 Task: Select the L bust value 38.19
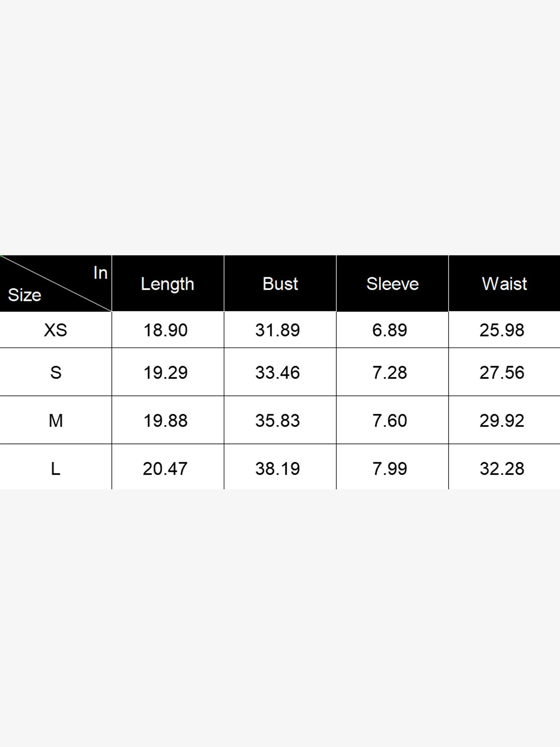coord(277,468)
